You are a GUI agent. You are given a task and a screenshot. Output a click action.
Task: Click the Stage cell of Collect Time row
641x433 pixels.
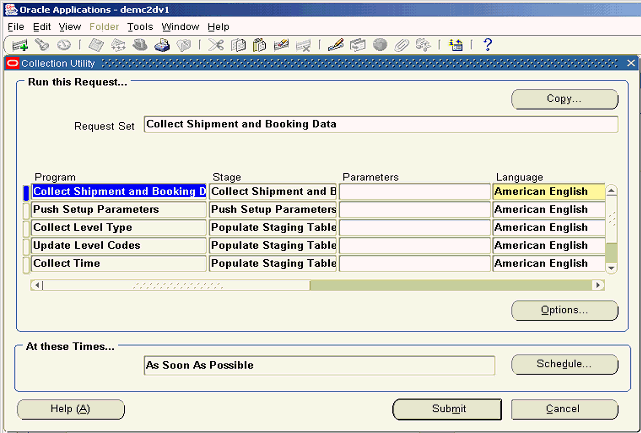273,263
